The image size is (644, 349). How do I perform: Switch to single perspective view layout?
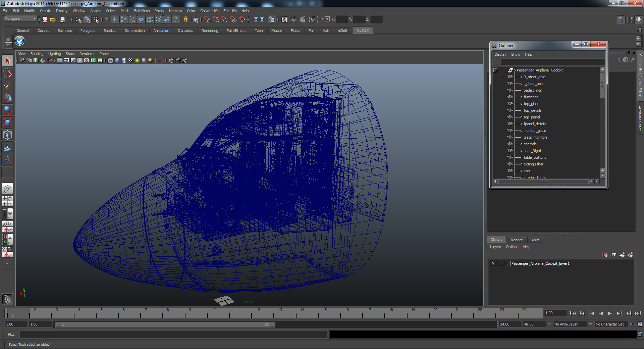7,188
